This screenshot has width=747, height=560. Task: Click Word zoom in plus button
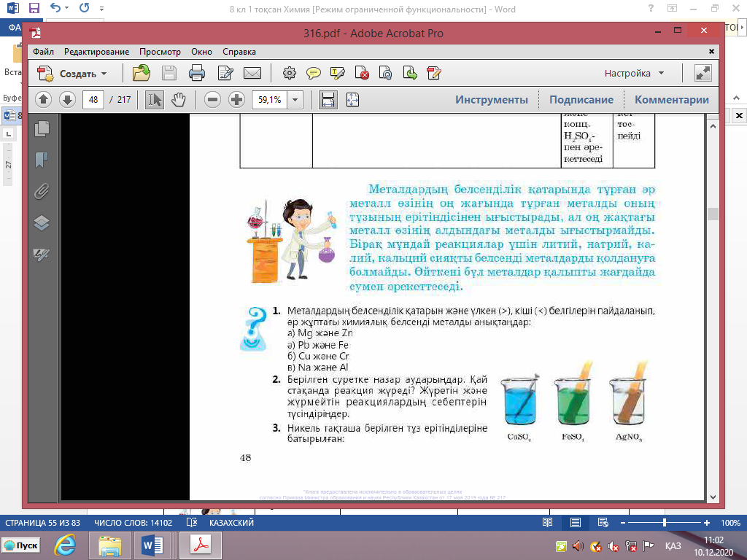coord(707,522)
